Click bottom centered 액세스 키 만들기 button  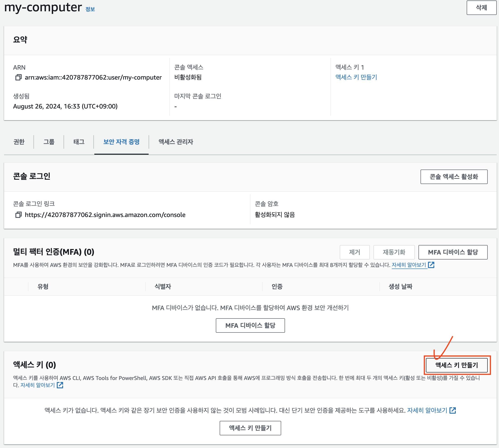[250, 428]
